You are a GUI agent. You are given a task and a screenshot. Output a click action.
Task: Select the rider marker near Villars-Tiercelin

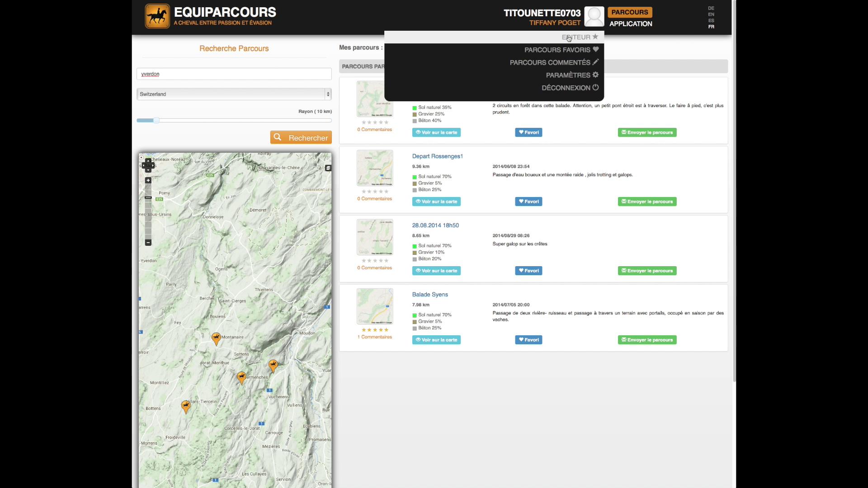[x=185, y=407]
